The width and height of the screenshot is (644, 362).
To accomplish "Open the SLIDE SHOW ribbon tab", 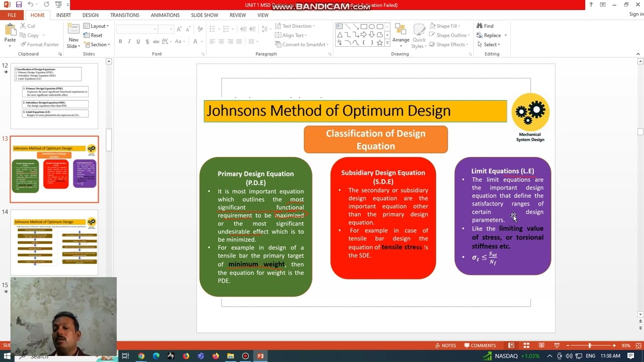I will 204,15.
